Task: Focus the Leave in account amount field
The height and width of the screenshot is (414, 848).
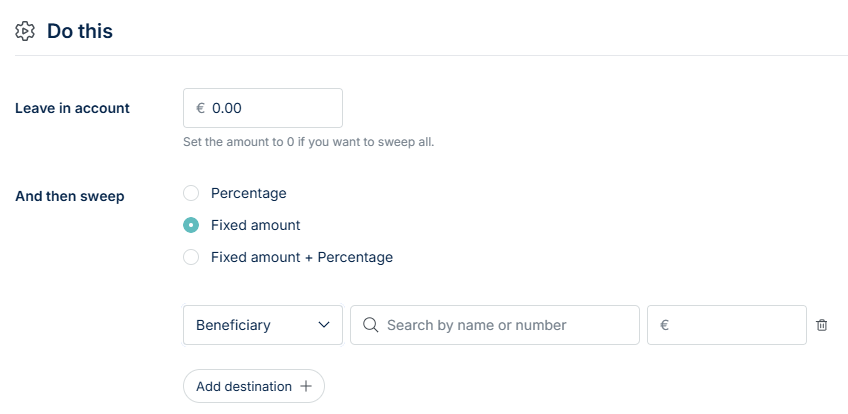Action: click(270, 108)
